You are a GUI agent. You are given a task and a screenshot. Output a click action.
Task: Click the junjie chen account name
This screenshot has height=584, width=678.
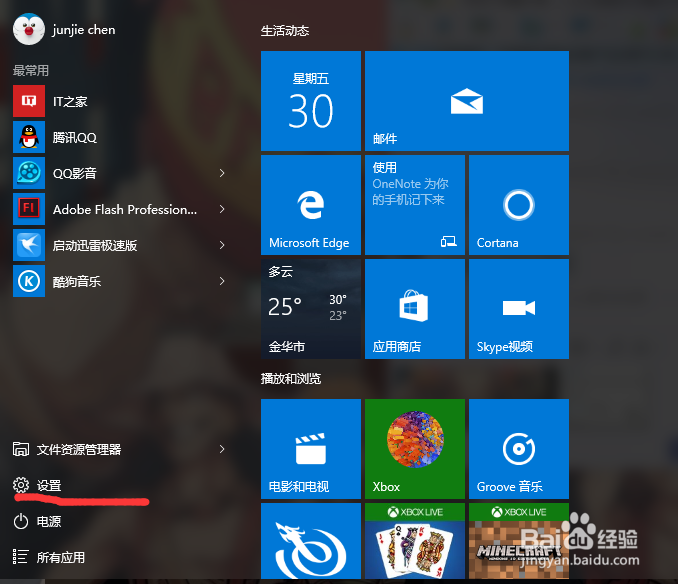(x=84, y=30)
